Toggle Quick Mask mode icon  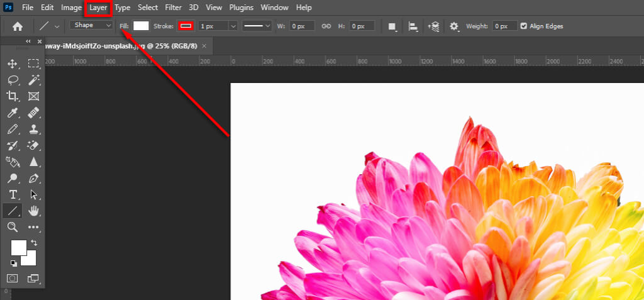12,278
